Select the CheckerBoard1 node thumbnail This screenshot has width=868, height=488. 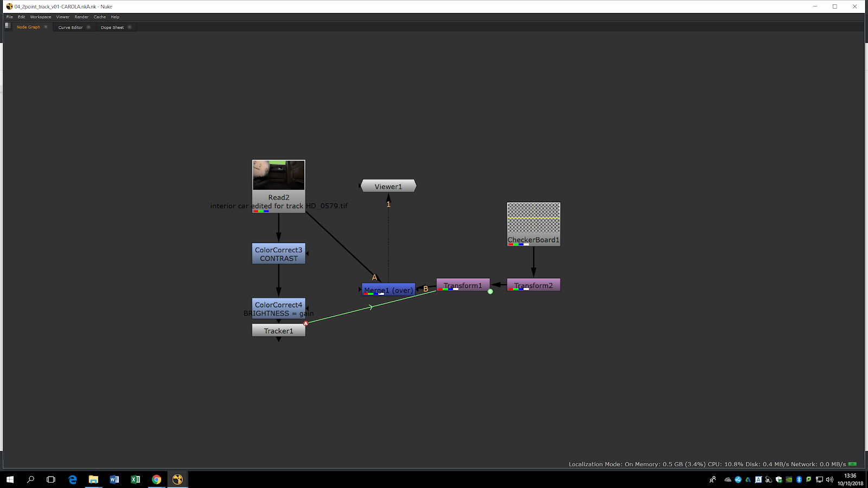coord(533,218)
